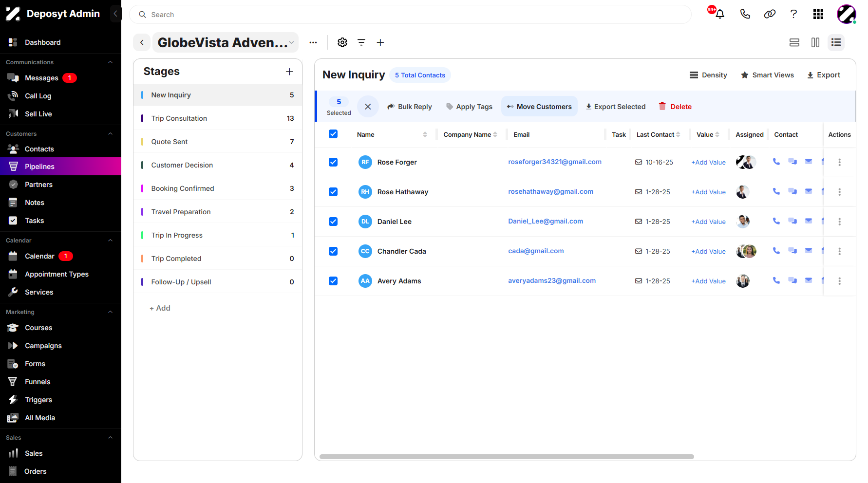This screenshot has width=868, height=483.
Task: Message Chandler Cada with chat icon
Action: point(793,251)
